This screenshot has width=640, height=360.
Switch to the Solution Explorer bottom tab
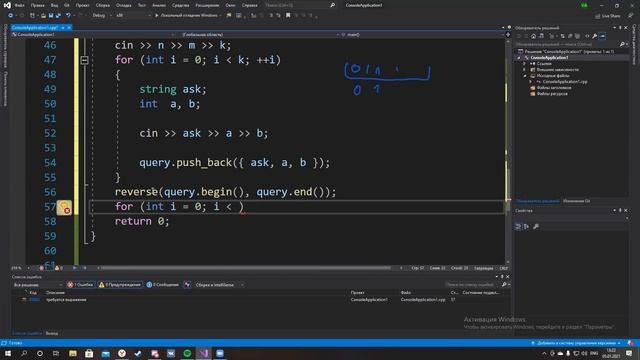tap(537, 201)
